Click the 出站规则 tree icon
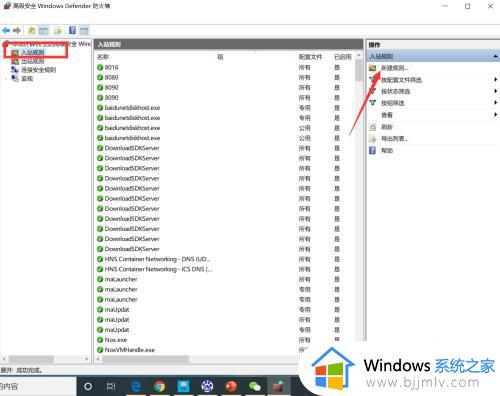Viewport: 500px width, 396px height. [x=15, y=61]
